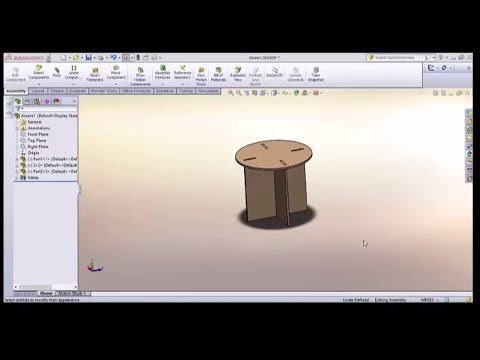Expand the Annotations tree node
The width and height of the screenshot is (480, 360).
point(17,128)
